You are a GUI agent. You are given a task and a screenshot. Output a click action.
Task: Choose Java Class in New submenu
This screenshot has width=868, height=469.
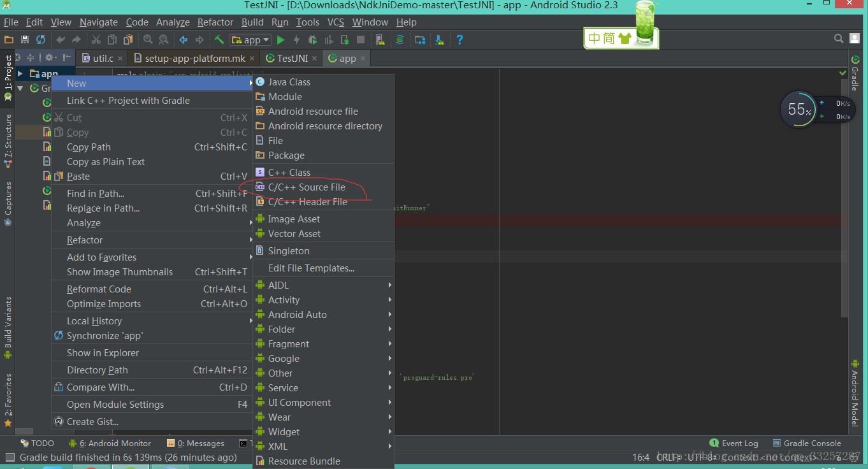[x=324, y=82]
